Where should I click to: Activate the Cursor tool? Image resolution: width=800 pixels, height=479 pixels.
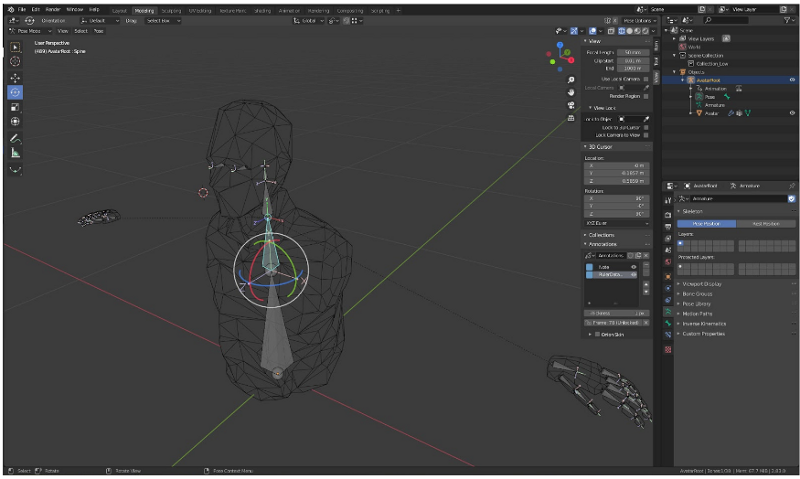15,61
